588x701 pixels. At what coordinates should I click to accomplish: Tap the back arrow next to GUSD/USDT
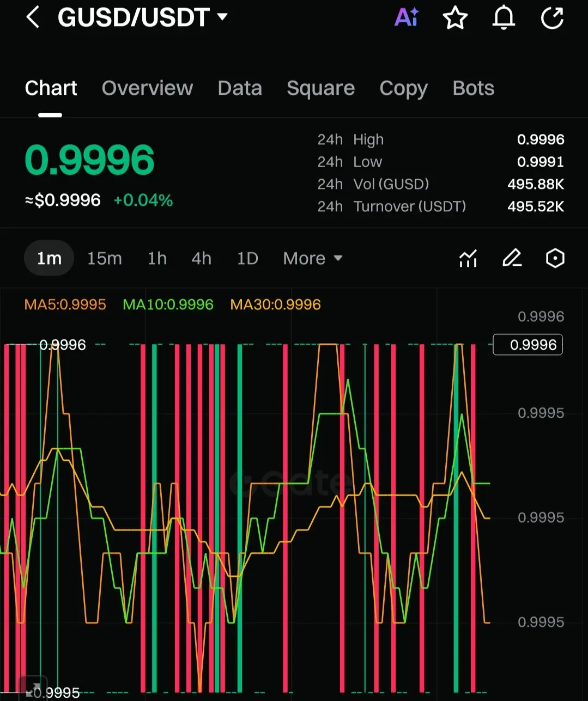[33, 17]
